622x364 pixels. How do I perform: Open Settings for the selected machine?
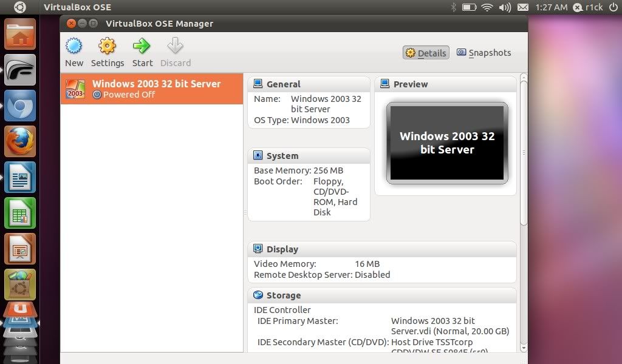[108, 52]
